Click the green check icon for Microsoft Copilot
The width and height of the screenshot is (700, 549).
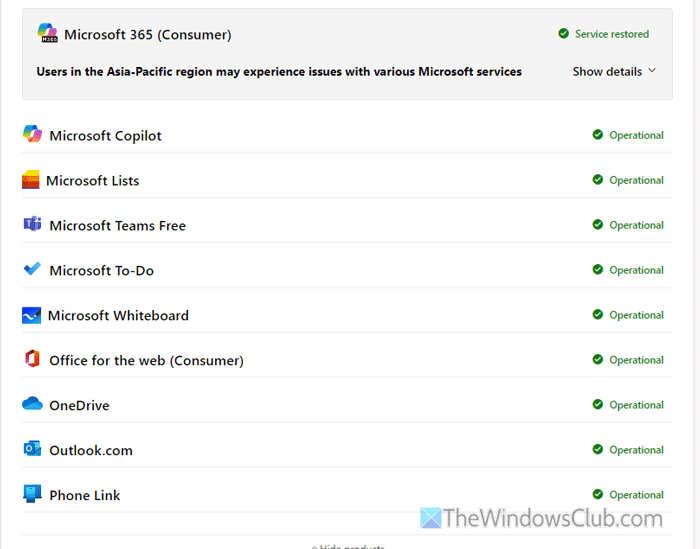point(598,135)
